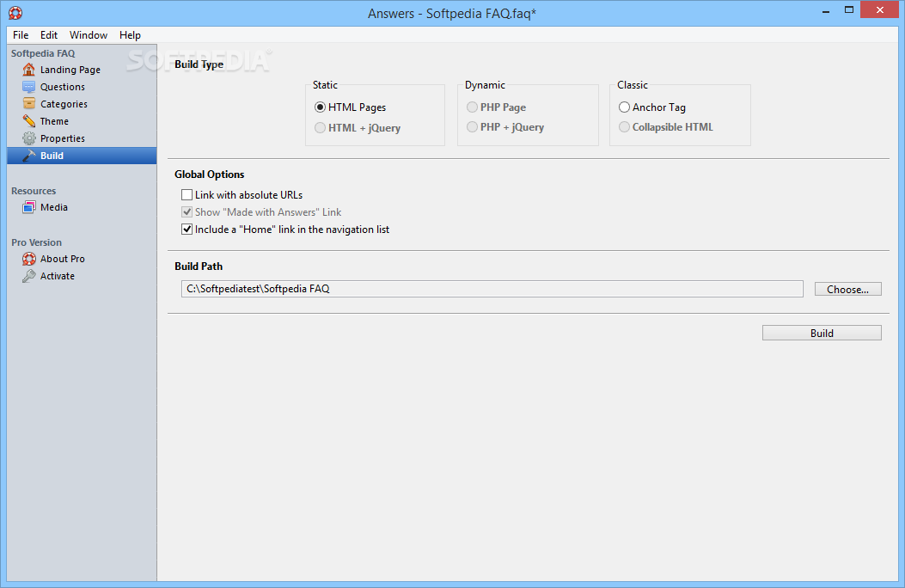The image size is (905, 588).
Task: Open the File menu
Action: (x=21, y=35)
